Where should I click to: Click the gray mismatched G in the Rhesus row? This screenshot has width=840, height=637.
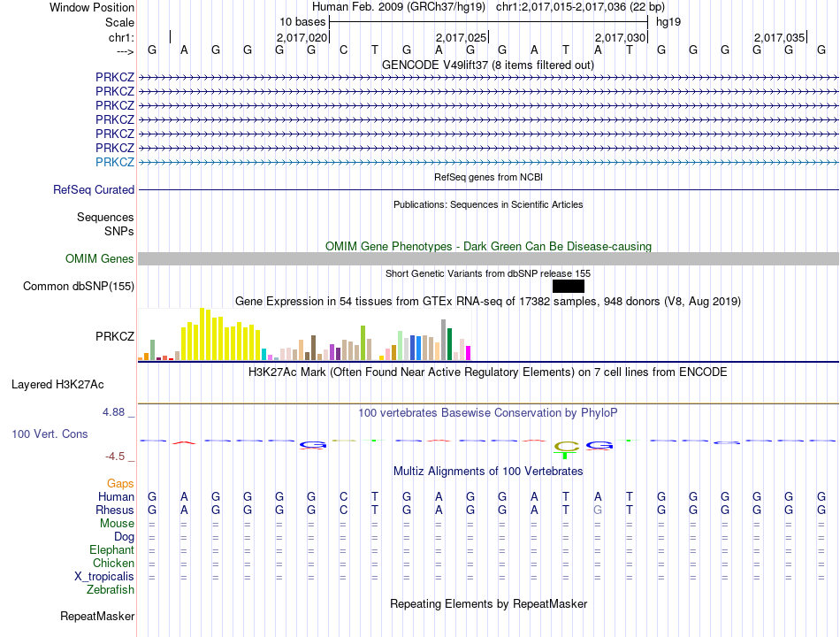(598, 510)
